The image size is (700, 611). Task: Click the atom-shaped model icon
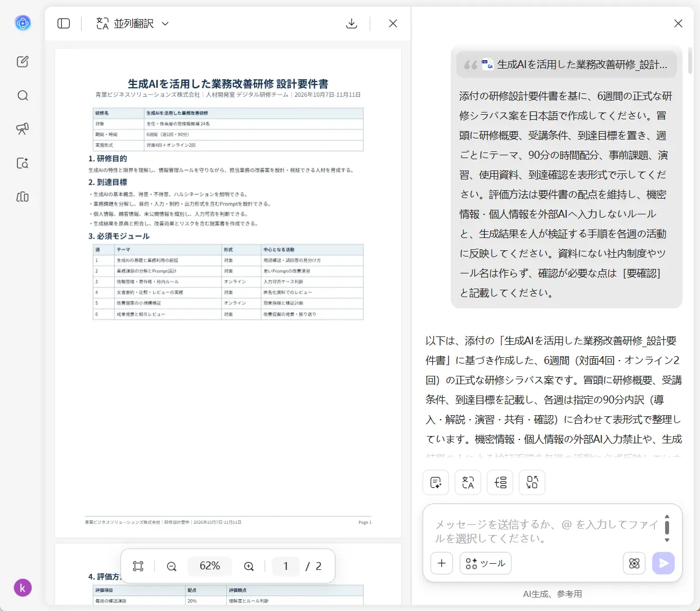tap(634, 563)
